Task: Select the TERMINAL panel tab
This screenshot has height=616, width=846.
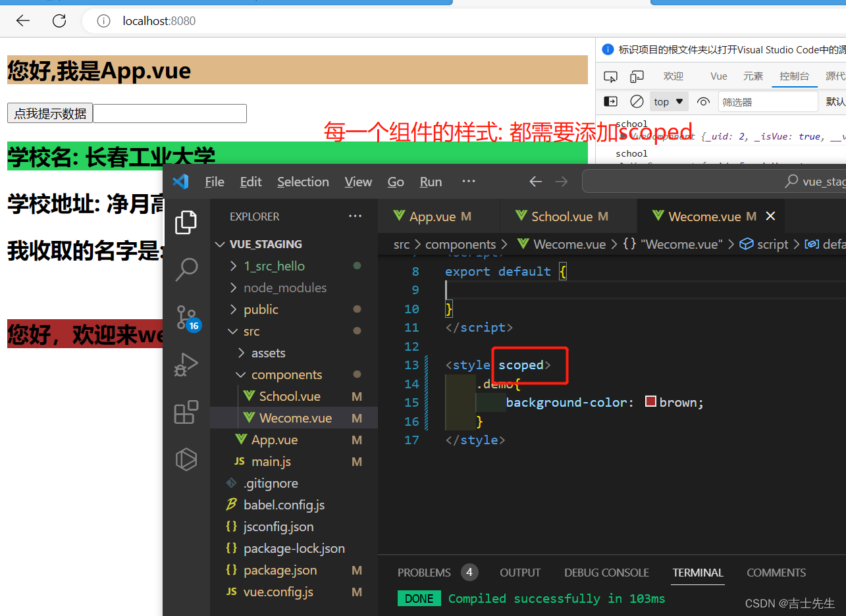Action: (x=698, y=573)
